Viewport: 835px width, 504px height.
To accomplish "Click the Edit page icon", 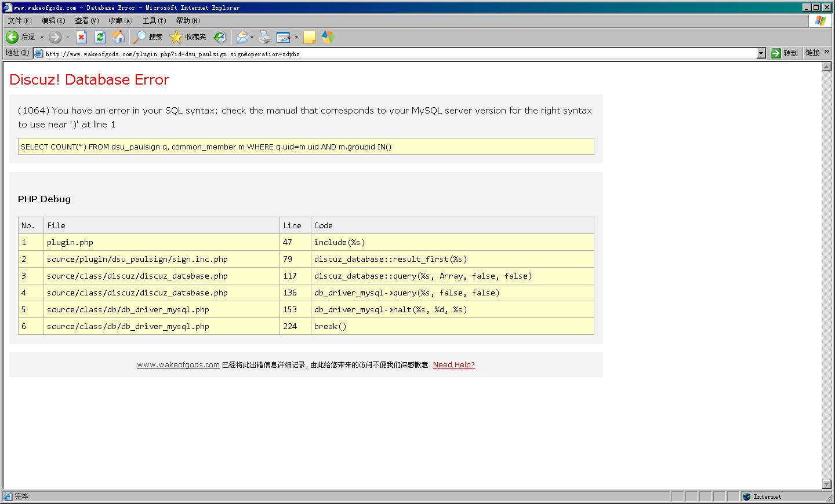I will click(x=284, y=37).
